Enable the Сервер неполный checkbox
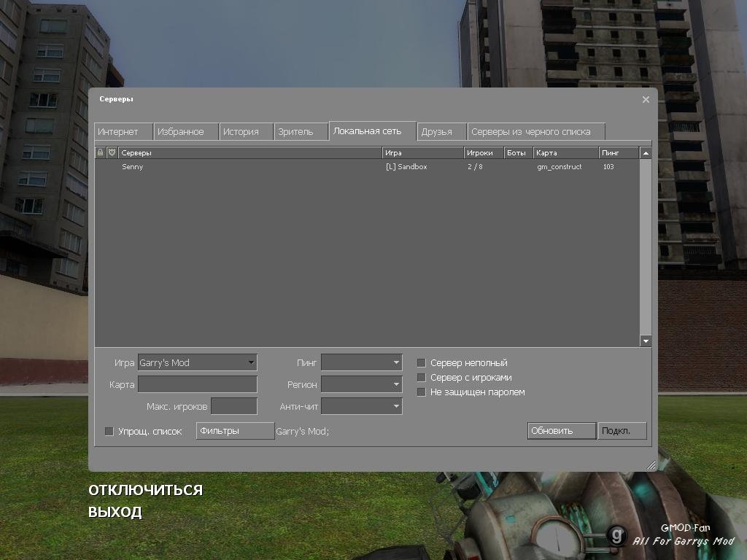Screen dimensions: 747x560 (421, 363)
